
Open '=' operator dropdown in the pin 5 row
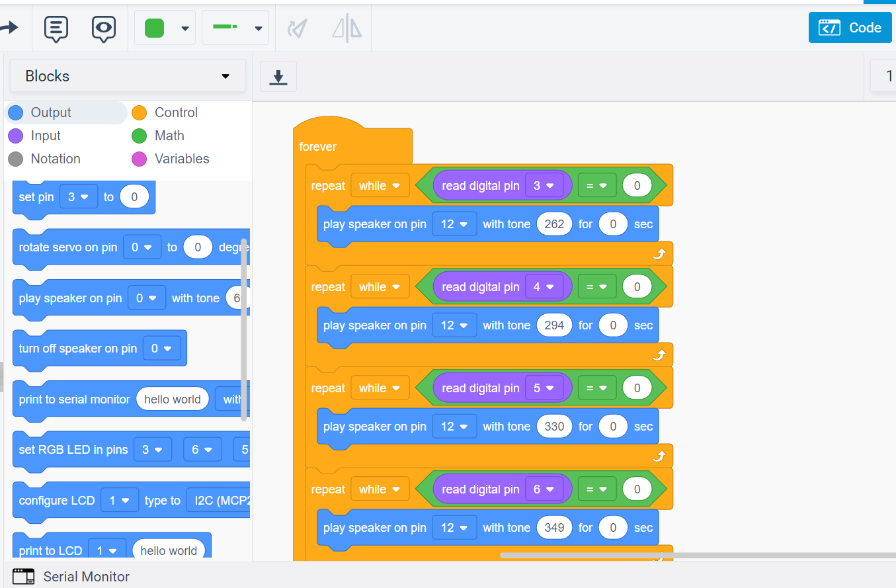point(597,388)
